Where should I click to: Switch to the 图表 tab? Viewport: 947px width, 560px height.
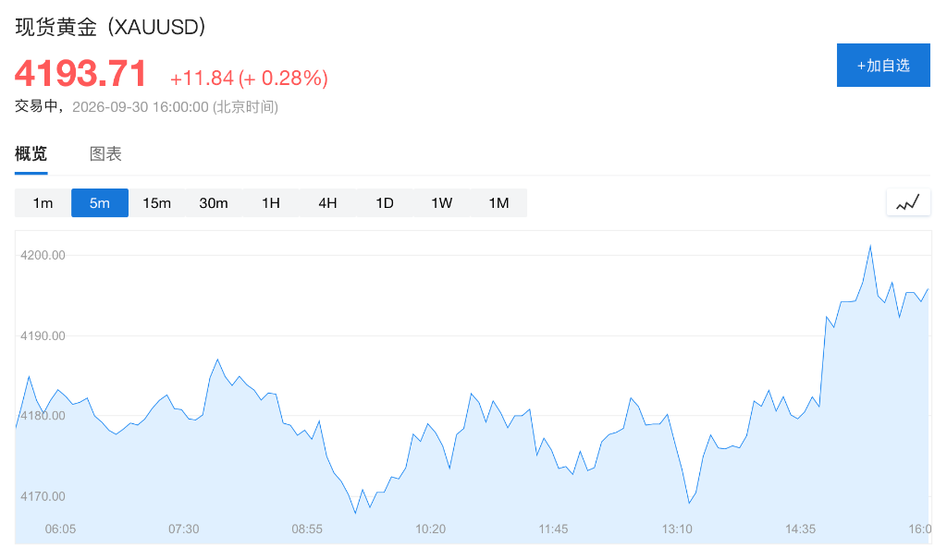point(105,154)
